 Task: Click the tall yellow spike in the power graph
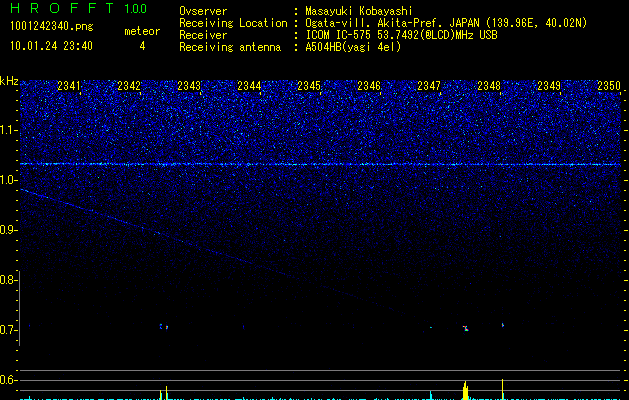click(465, 390)
